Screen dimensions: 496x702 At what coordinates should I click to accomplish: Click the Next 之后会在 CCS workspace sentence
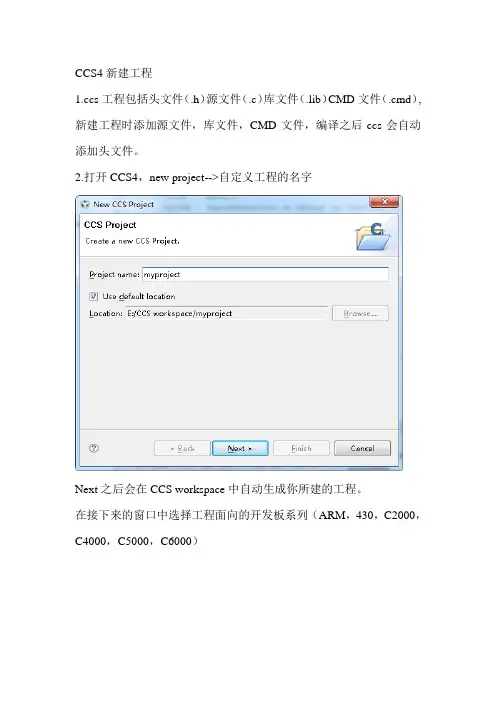[x=218, y=489]
